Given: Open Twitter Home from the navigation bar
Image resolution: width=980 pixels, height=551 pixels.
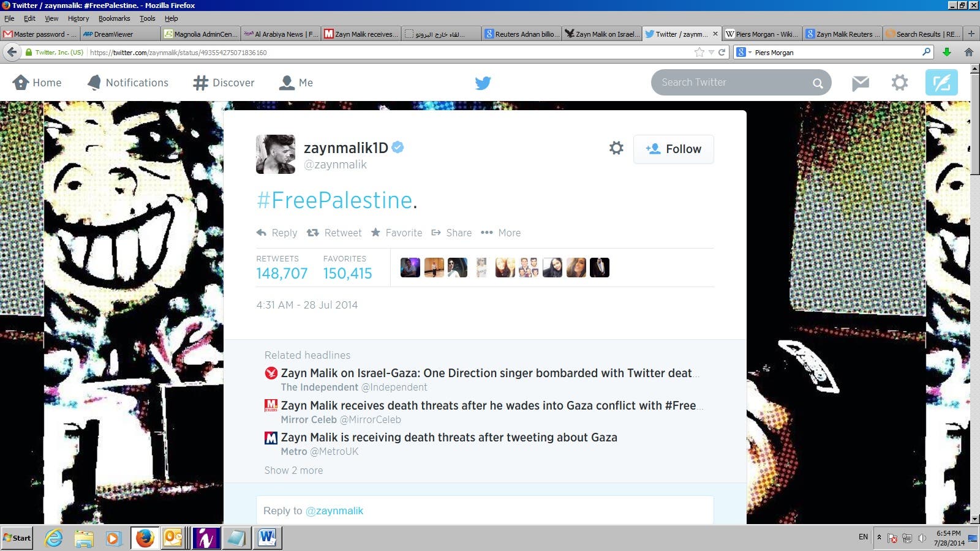Looking at the screenshot, I should (37, 83).
